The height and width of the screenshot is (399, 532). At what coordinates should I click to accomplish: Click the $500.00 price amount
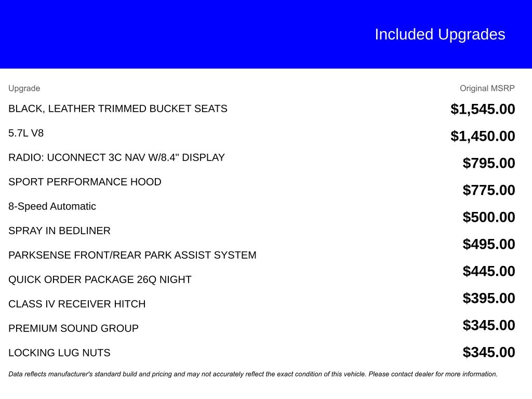489,217
